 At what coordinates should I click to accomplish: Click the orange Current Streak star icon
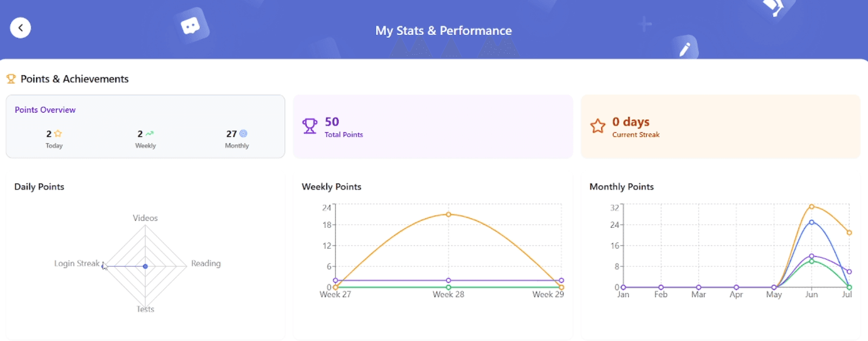[x=598, y=126]
